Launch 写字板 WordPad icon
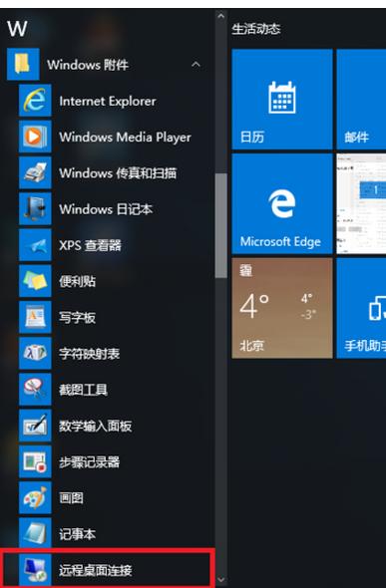 pyautogui.click(x=35, y=317)
